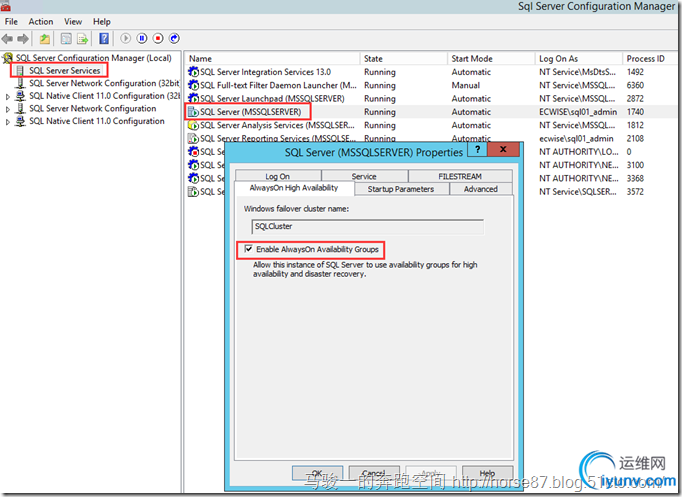Screen dimensions: 682x497
Task: Click the Stop Service red icon
Action: coord(158,39)
